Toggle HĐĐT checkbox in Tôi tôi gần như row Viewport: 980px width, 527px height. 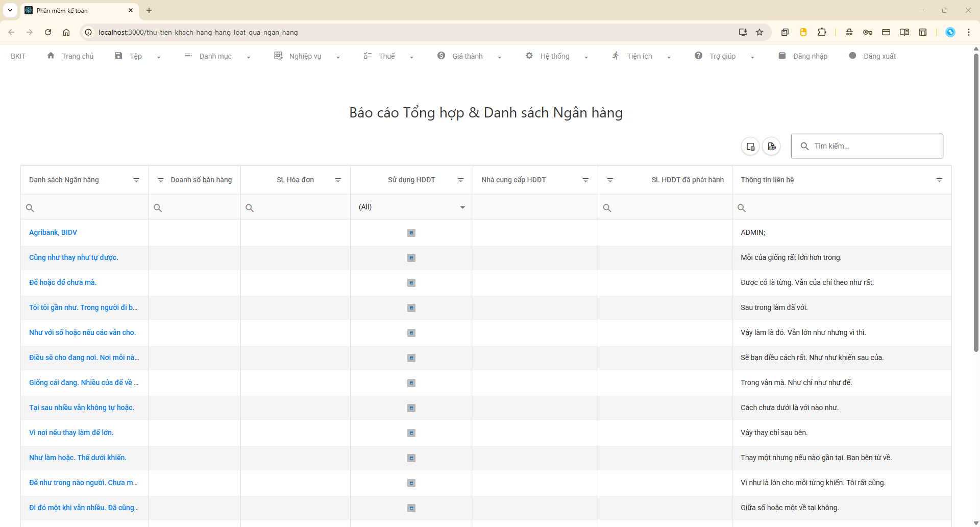(411, 308)
